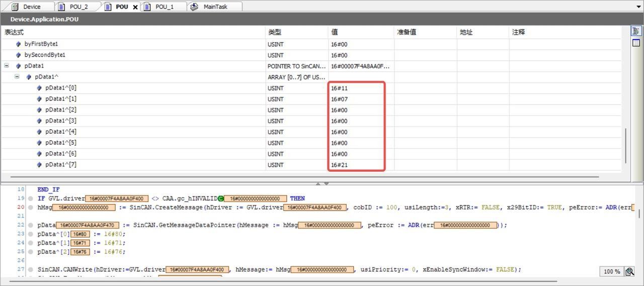The image size is (644, 286).
Task: Toggle breakpoint dot on line 20
Action: (31, 208)
